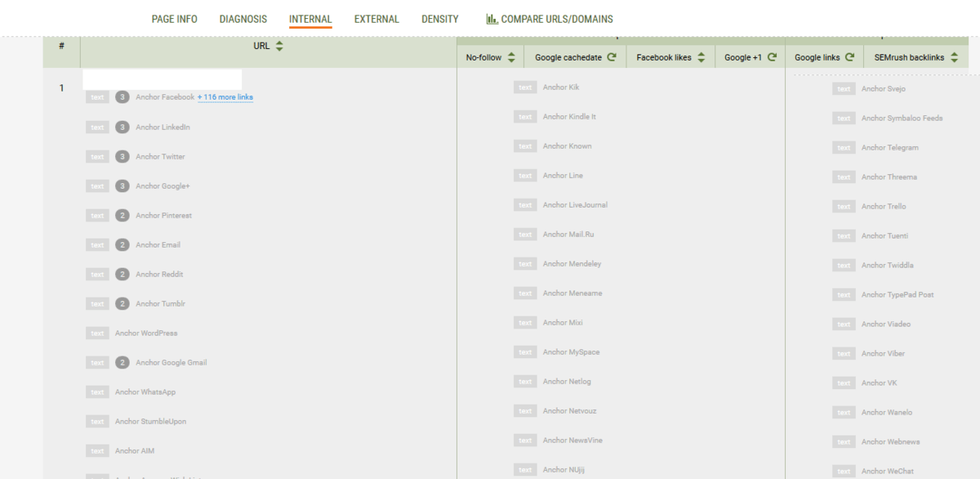Select 'Anchor Viber' text
The height and width of the screenshot is (479, 980).
884,354
